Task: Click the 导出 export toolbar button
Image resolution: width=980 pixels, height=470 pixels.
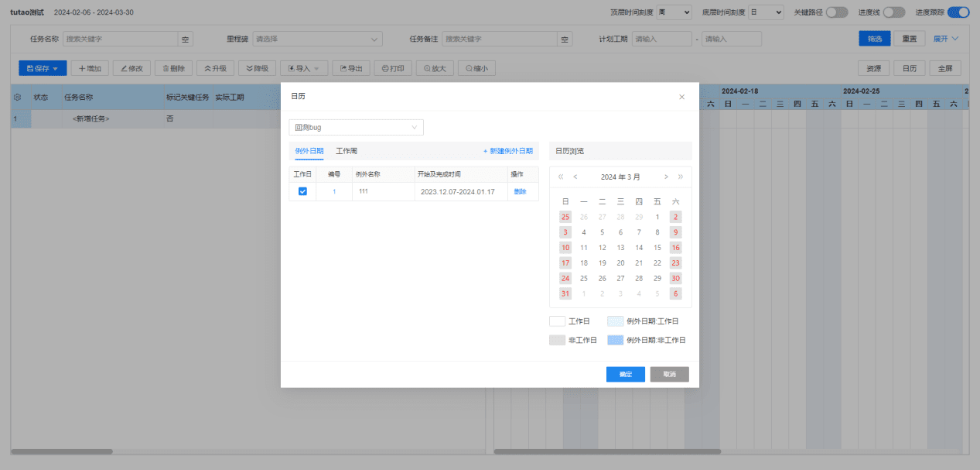Action: point(351,68)
